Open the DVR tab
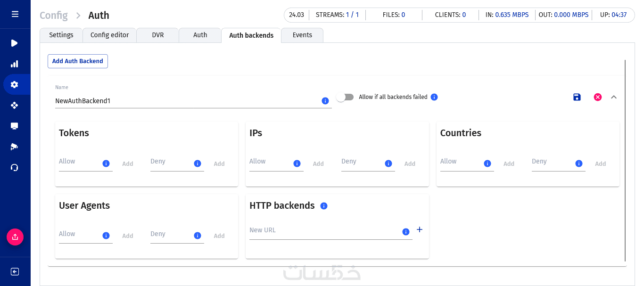The width and height of the screenshot is (644, 286). click(158, 35)
